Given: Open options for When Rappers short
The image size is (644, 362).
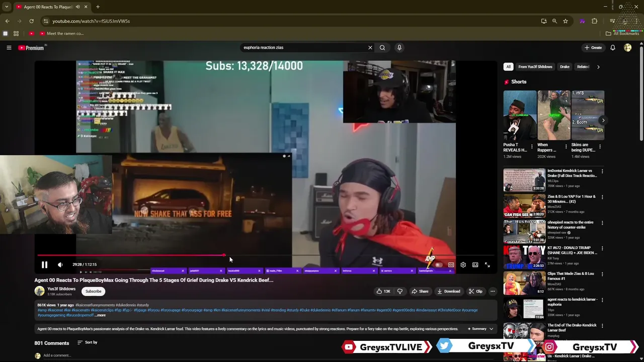Looking at the screenshot, I should coord(566,147).
